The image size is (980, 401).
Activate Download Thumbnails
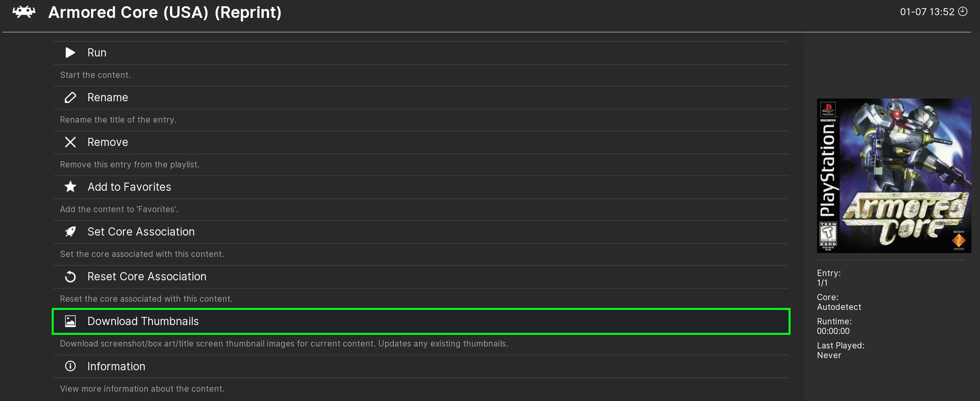coord(421,322)
